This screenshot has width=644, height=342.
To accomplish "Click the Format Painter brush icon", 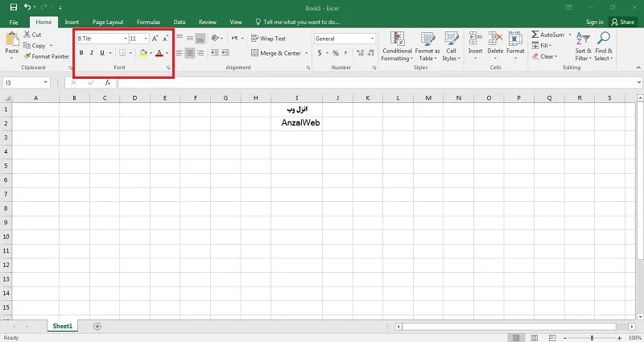I will (27, 56).
